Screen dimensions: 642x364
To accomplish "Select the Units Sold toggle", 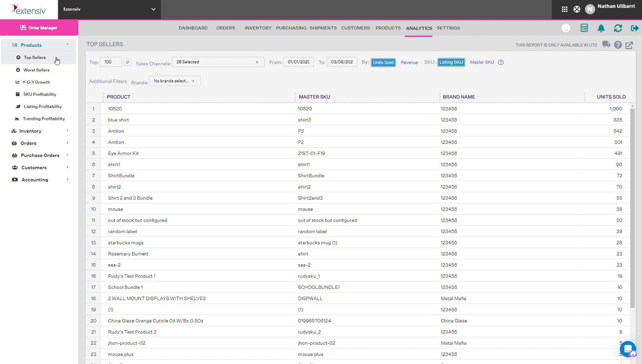I will [x=383, y=62].
